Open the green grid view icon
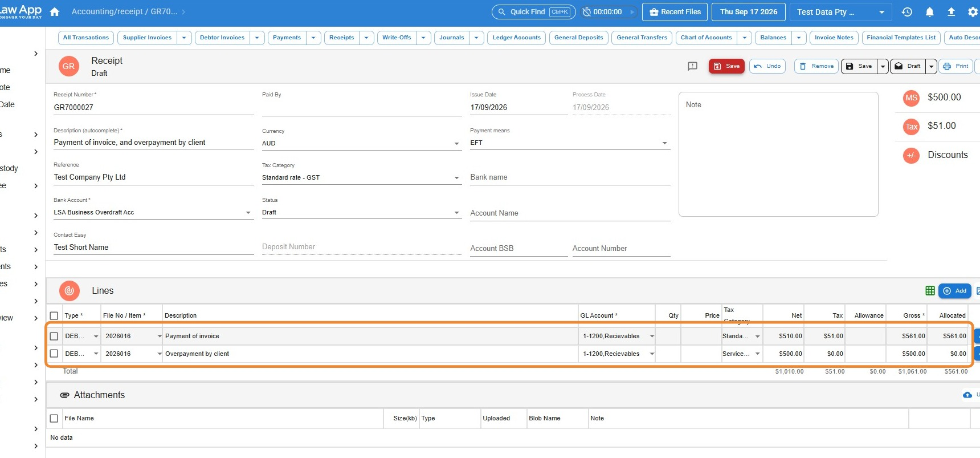This screenshot has height=458, width=980. (930, 291)
